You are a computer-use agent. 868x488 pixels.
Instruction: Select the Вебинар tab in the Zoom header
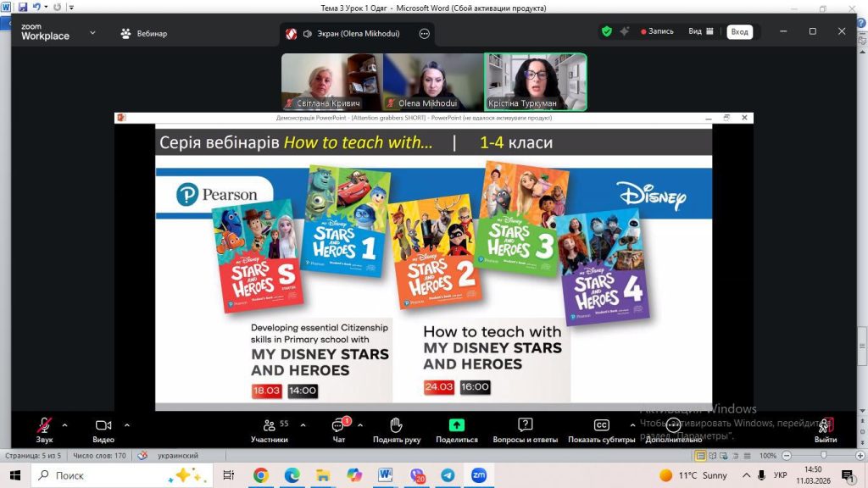(x=144, y=34)
